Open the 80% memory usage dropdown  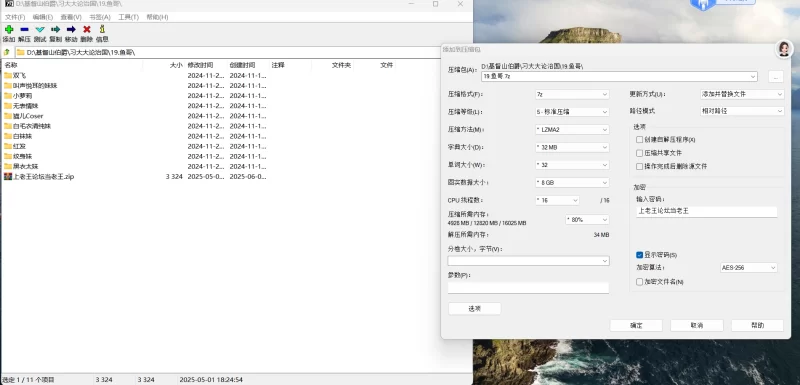(x=587, y=220)
